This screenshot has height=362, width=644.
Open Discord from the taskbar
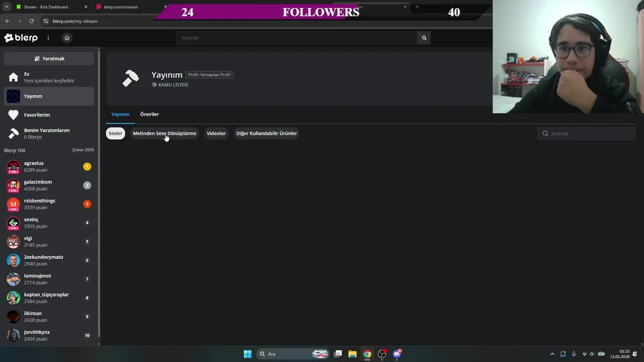397,354
